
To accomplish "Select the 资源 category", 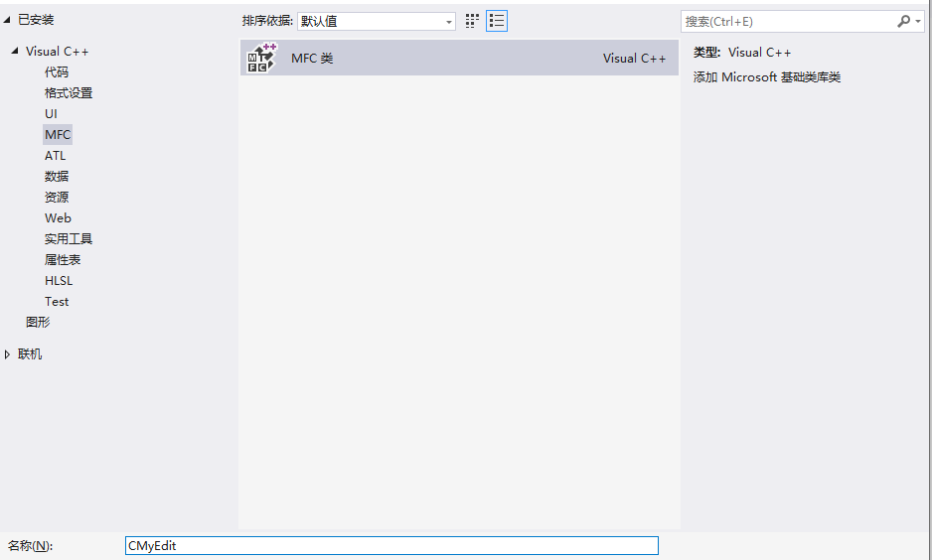I will click(x=57, y=198).
